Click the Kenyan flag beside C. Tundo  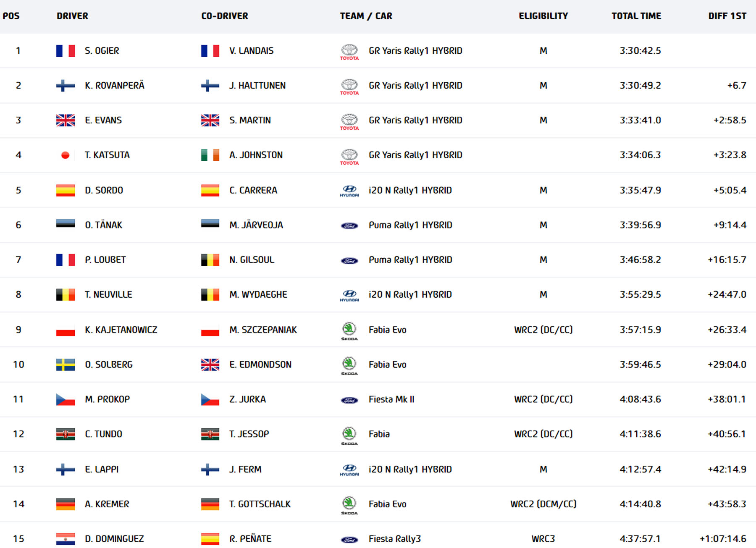tap(66, 434)
